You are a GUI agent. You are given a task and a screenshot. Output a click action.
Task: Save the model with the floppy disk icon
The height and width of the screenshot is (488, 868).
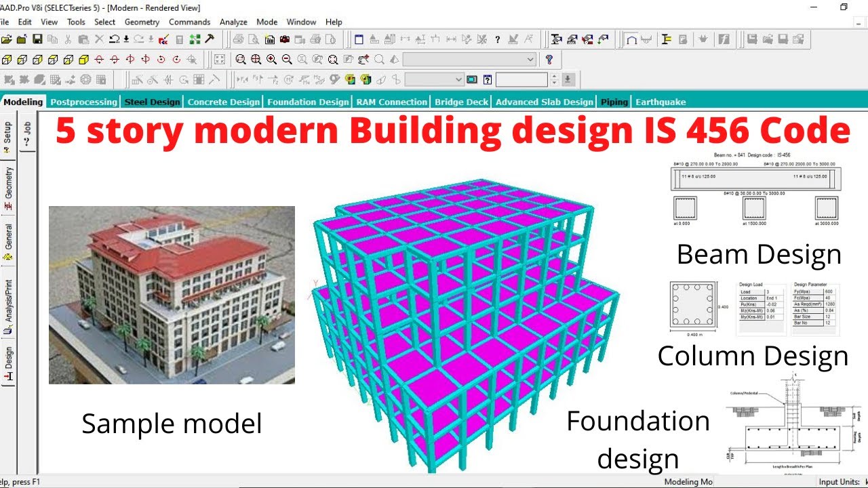pos(37,39)
